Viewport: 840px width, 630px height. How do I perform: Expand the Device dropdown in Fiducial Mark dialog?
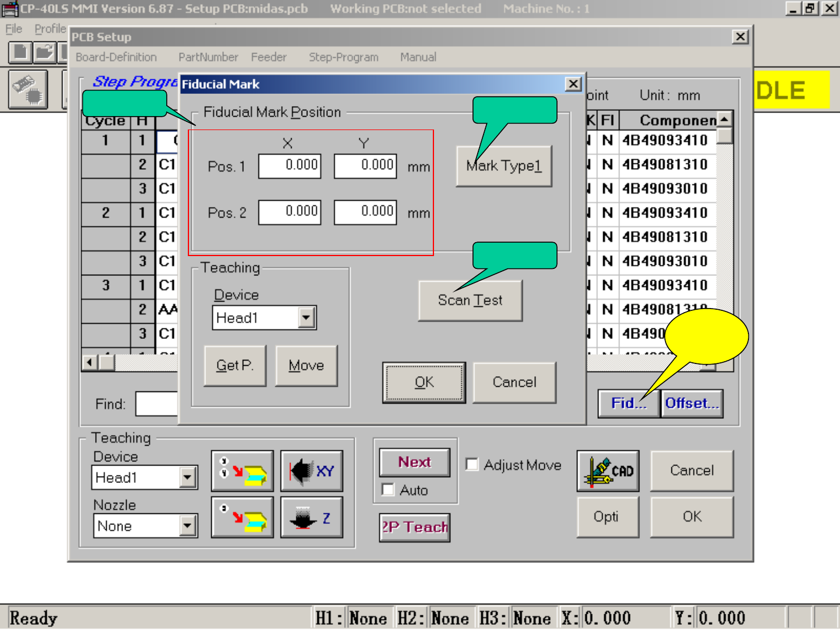(306, 318)
